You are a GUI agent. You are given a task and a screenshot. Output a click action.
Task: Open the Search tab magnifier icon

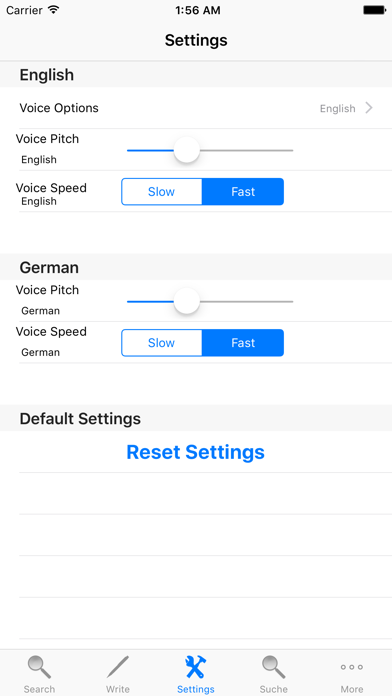[39, 667]
